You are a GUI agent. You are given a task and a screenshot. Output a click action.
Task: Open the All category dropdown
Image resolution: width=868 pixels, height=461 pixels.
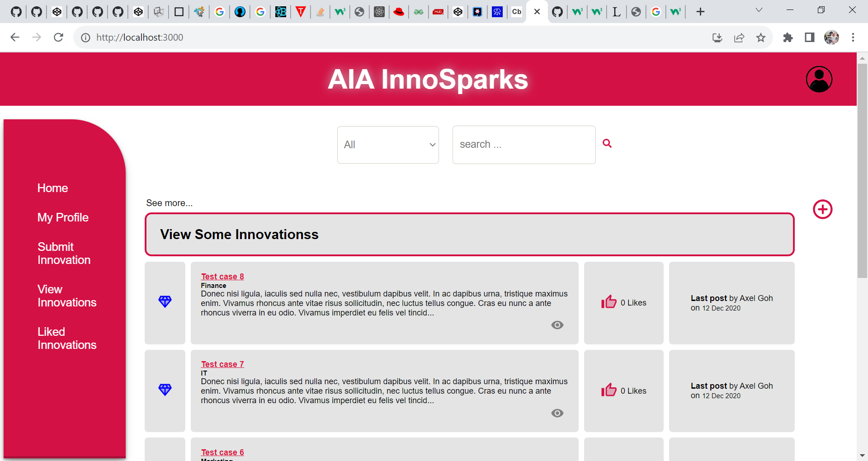point(388,145)
